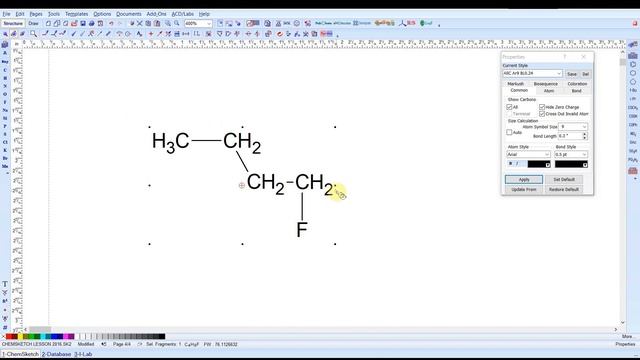
Task: Open the periodic table icon in left palette
Action: coord(5,44)
